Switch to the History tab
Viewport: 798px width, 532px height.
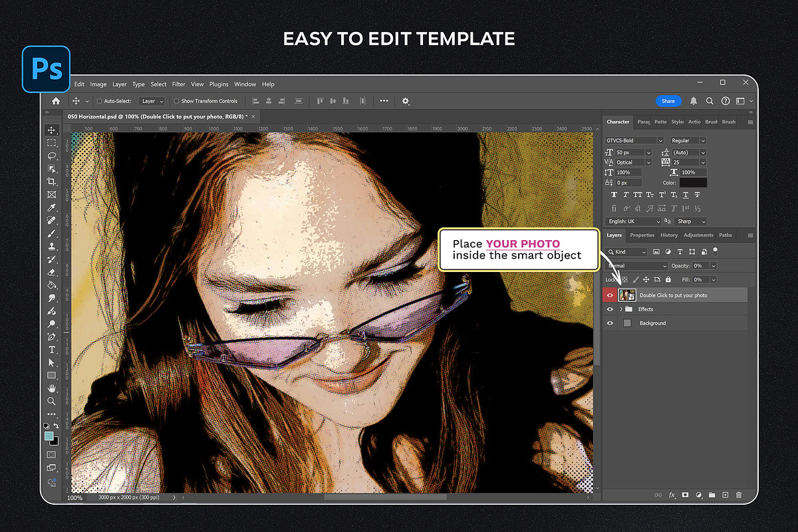669,235
